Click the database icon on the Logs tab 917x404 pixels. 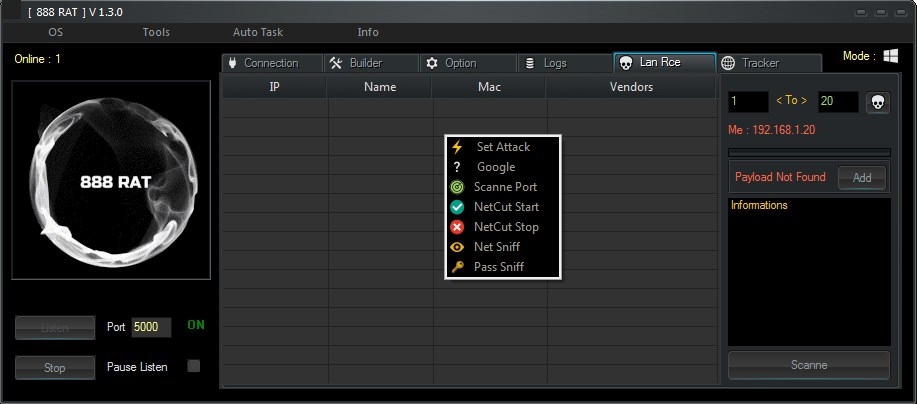point(530,63)
